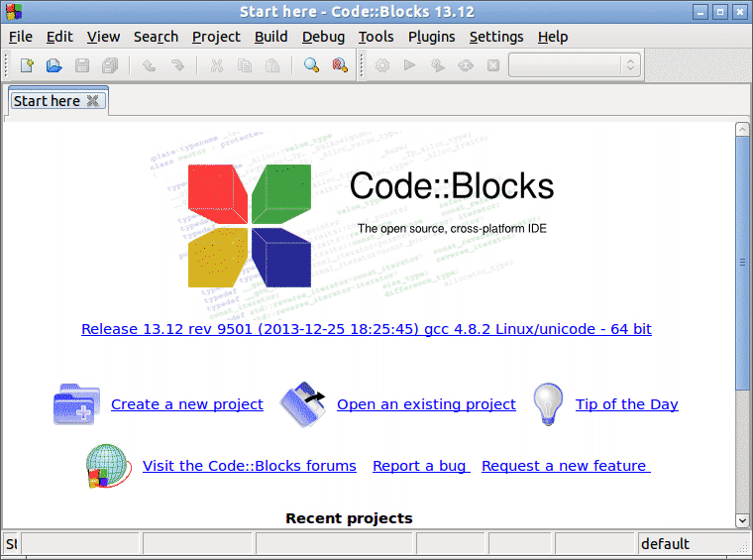This screenshot has height=560, width=753.
Task: Click the Request a new feature link
Action: coord(565,466)
